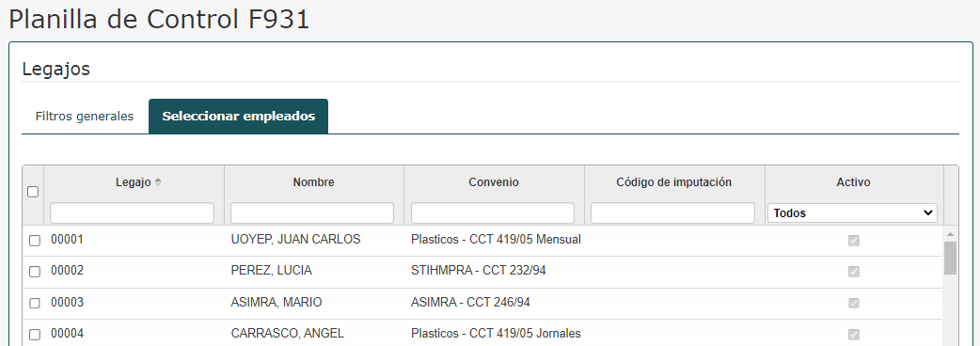Switch to the Filtros generales tab
The width and height of the screenshot is (980, 346).
[x=85, y=117]
